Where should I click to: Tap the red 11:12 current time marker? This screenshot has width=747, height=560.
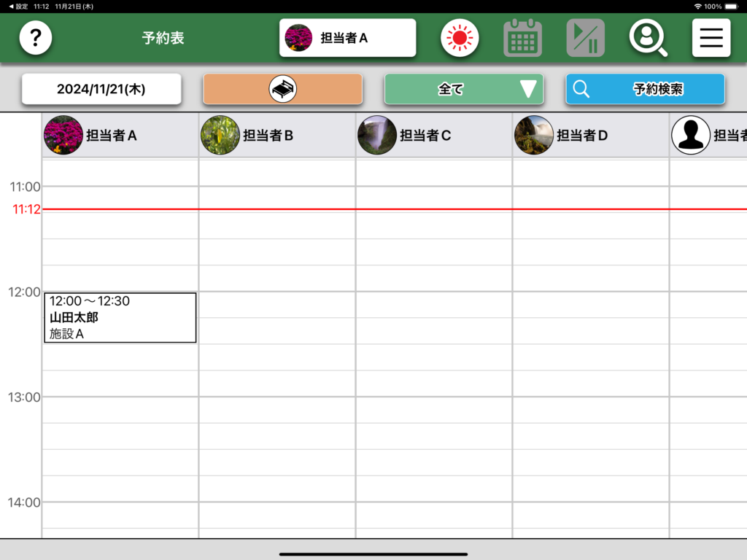[x=26, y=210]
